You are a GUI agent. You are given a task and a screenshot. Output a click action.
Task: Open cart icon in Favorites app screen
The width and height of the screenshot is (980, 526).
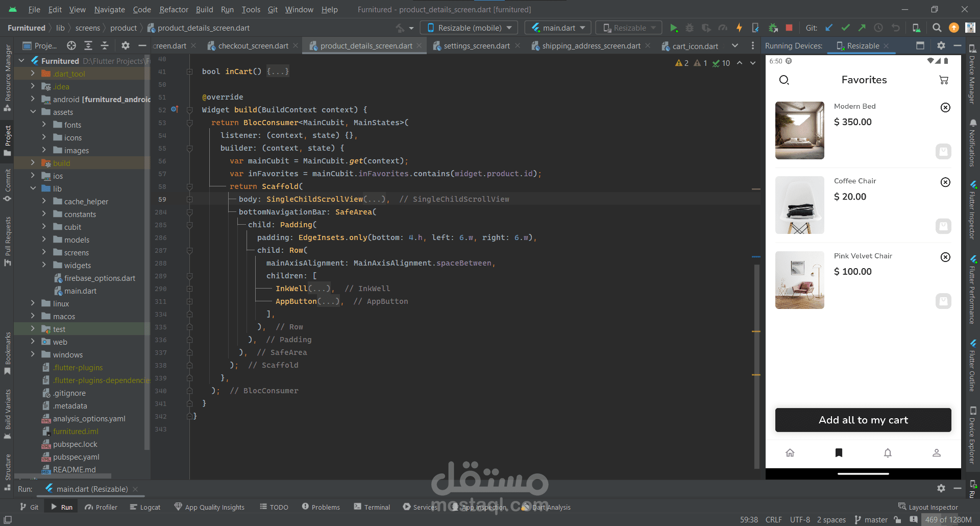tap(944, 80)
